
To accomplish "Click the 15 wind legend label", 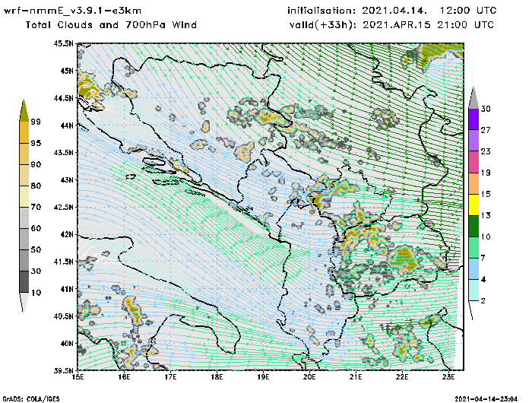I will coord(486,194).
